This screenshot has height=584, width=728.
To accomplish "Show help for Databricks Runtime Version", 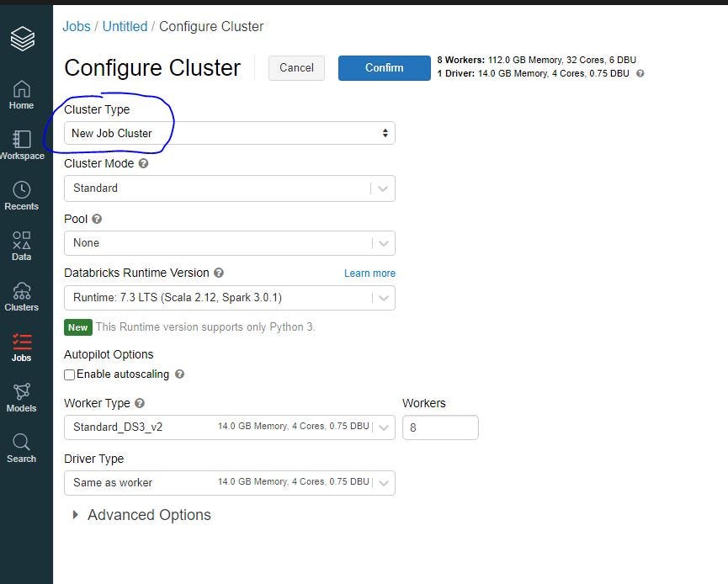I will (x=219, y=273).
